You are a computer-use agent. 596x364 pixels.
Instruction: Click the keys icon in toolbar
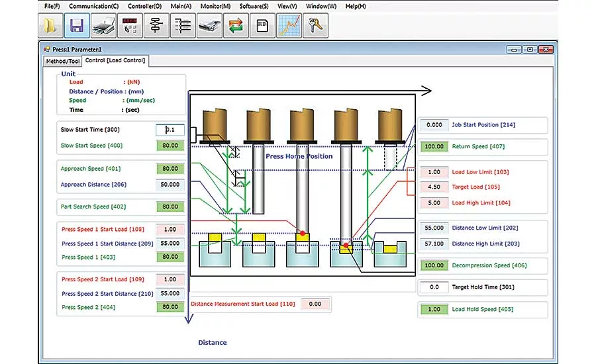pyautogui.click(x=315, y=25)
